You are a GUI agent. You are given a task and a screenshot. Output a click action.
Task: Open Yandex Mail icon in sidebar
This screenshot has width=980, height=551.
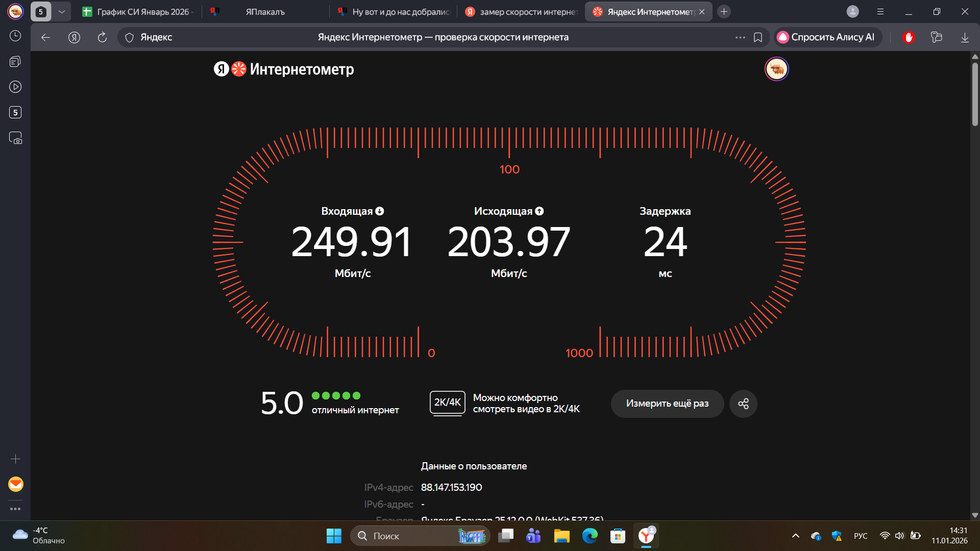(16, 484)
